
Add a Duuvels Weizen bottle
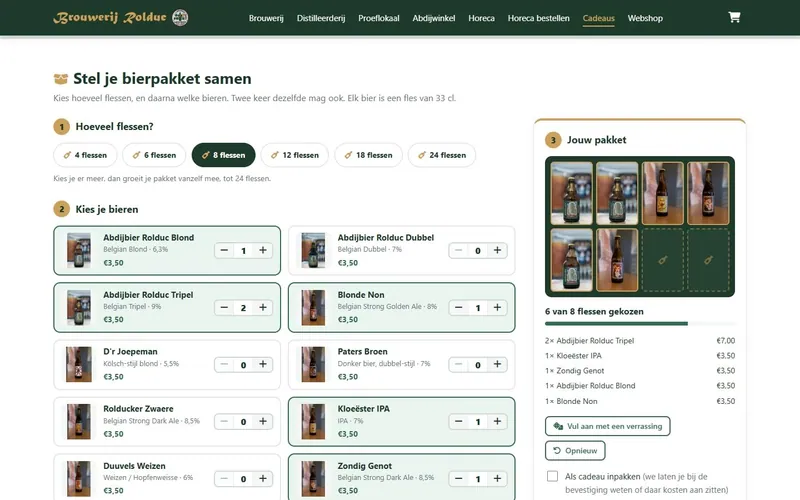point(263,479)
